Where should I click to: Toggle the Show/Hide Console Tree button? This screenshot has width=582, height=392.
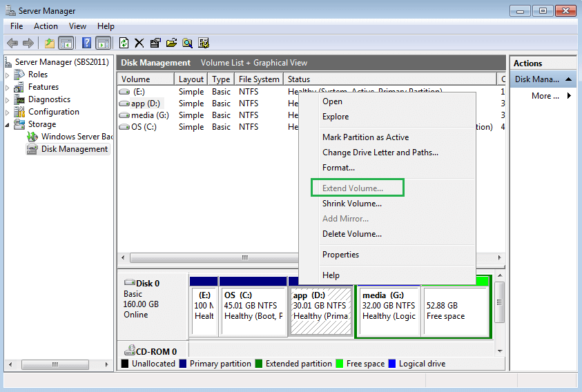66,43
